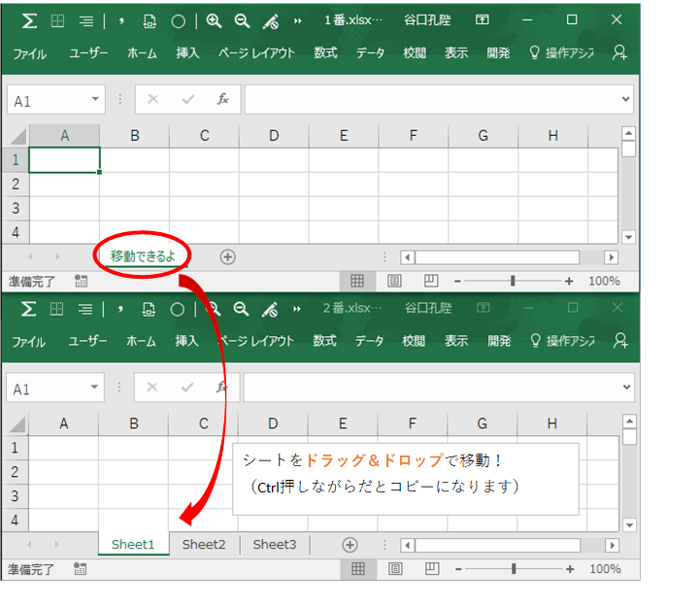Screen dimensions: 700x608
Task: Click select-all corner in 1番.xlsx grid
Action: click(17, 136)
